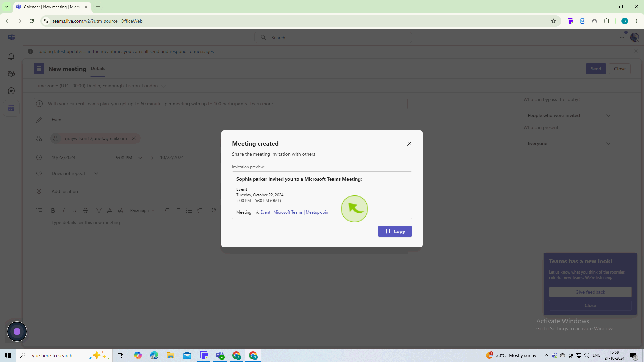Click the Strikethrough formatting icon
This screenshot has height=362, width=644.
[x=85, y=210]
